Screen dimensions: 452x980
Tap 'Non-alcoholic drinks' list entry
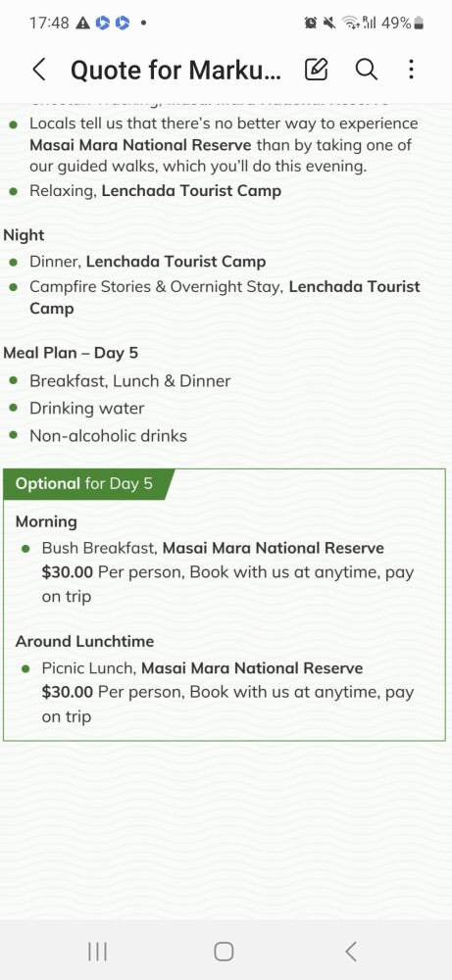[108, 436]
